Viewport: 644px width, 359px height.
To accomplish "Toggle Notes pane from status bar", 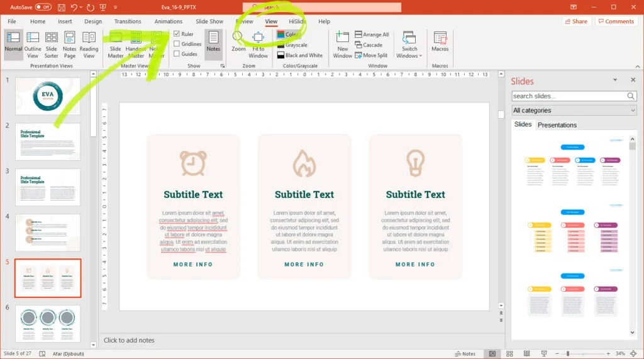I will coord(465,354).
